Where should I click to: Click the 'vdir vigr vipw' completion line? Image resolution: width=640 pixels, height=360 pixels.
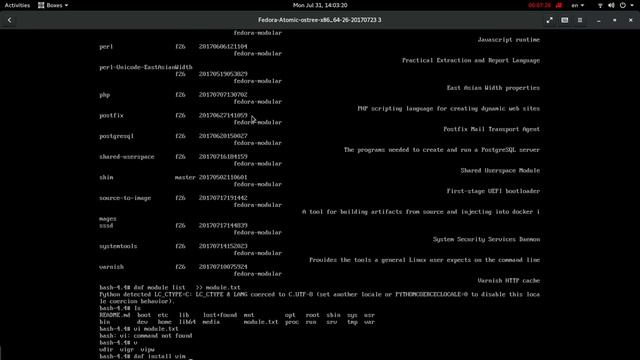[x=127, y=350]
